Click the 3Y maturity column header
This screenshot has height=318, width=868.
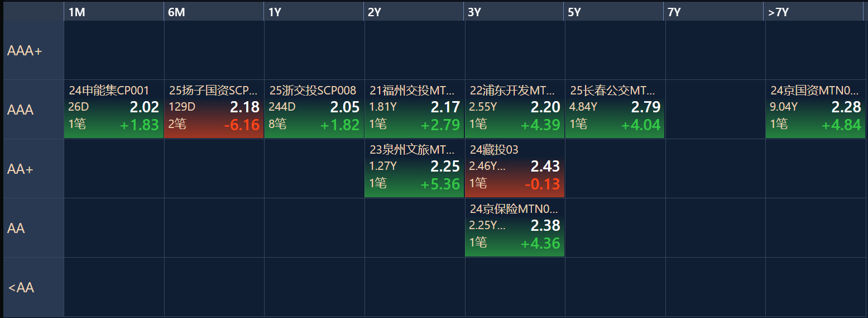514,12
